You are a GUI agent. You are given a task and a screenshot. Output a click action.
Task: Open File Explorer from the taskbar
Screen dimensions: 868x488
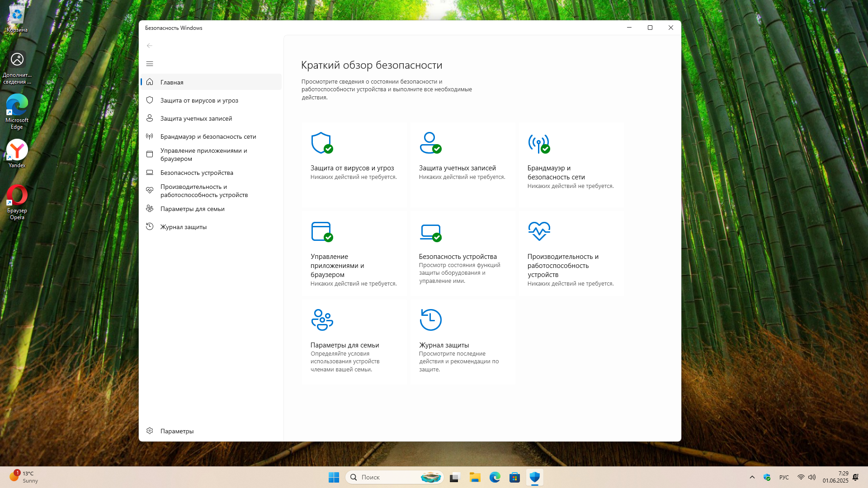pos(475,477)
